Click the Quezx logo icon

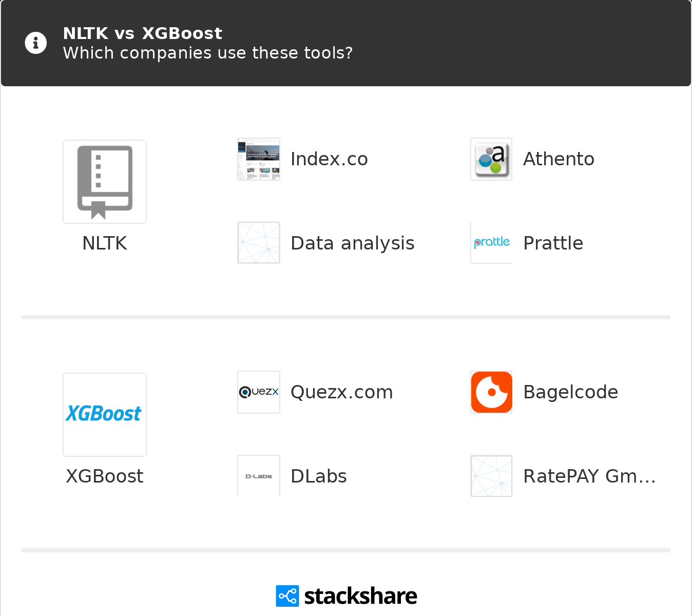pyautogui.click(x=259, y=392)
